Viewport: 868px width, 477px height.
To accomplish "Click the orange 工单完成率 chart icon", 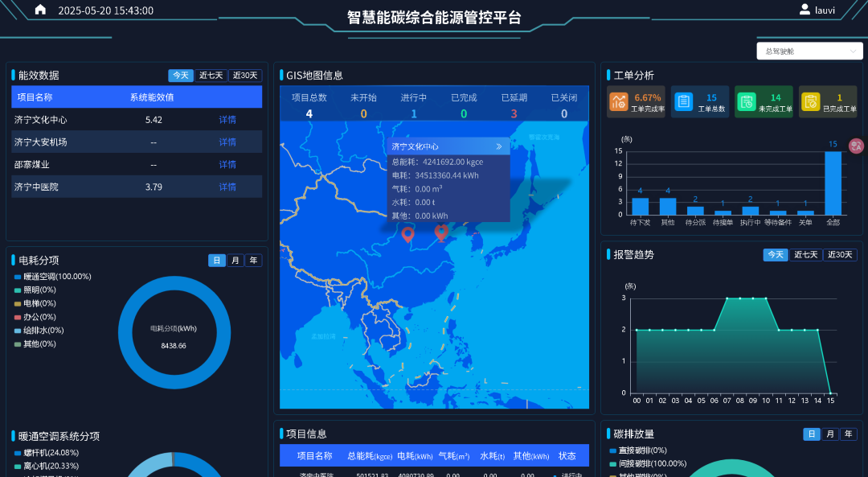I will (619, 101).
